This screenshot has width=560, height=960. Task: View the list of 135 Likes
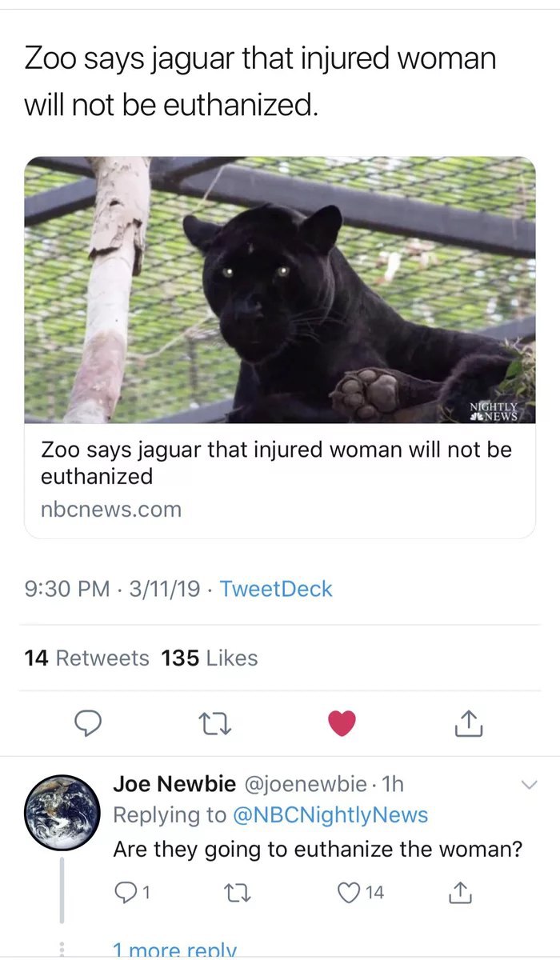click(210, 658)
